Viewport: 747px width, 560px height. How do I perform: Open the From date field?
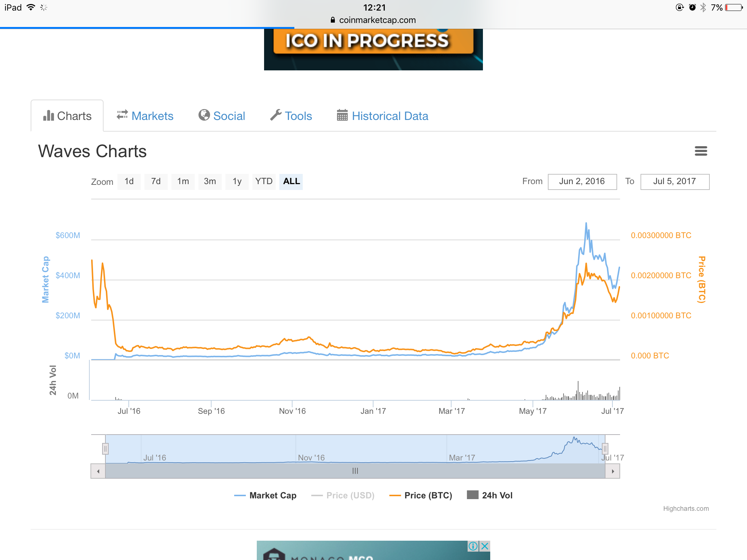(582, 182)
